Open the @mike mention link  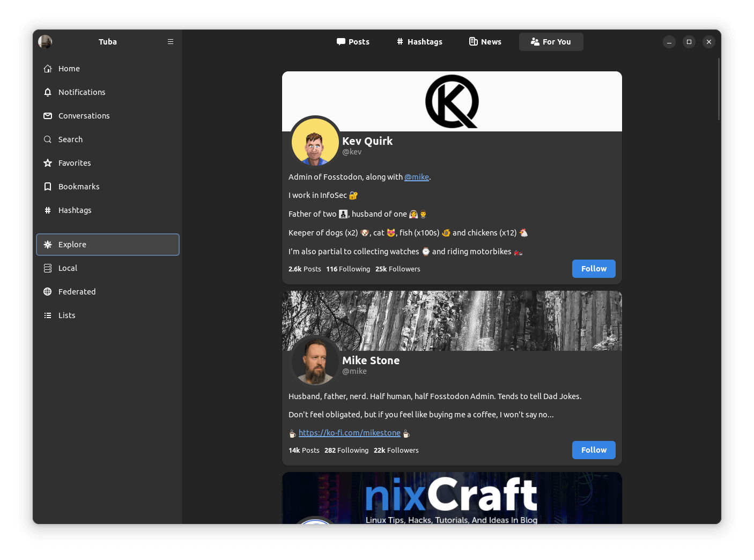[x=416, y=177]
